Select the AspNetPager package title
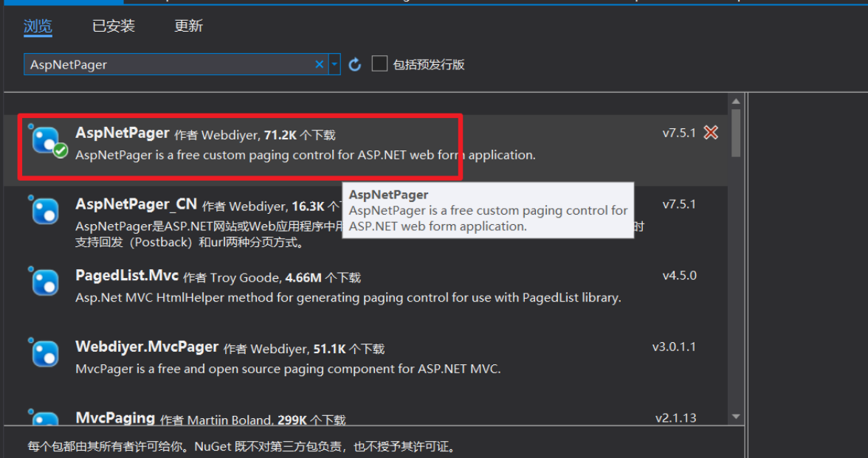Image resolution: width=868 pixels, height=458 pixels. point(123,133)
